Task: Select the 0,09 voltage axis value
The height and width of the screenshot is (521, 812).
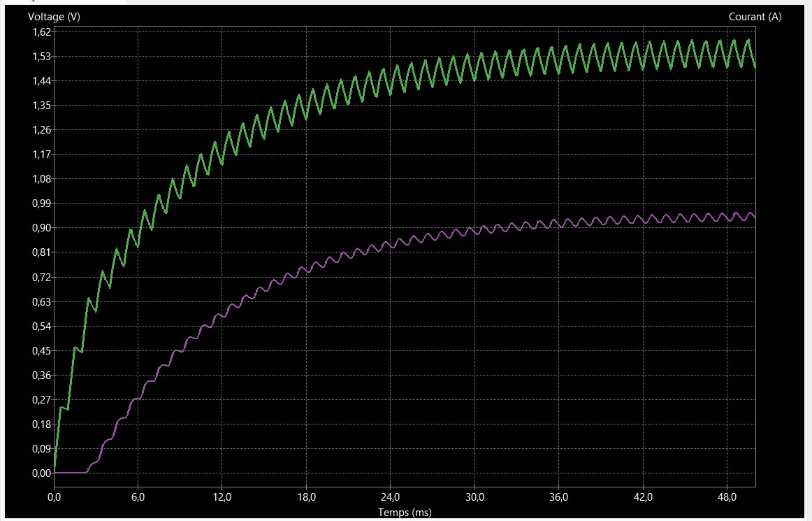Action: (41, 449)
